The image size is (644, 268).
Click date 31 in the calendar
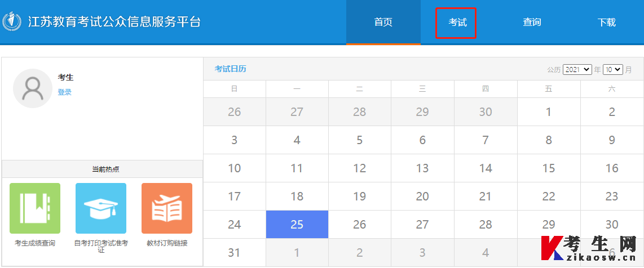pyautogui.click(x=234, y=252)
